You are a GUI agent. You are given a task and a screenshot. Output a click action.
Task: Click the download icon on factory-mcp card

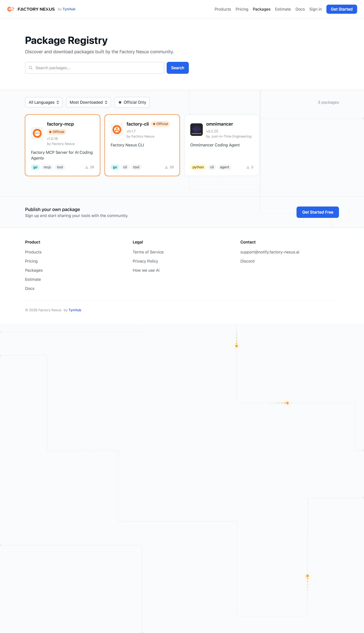tap(87, 167)
